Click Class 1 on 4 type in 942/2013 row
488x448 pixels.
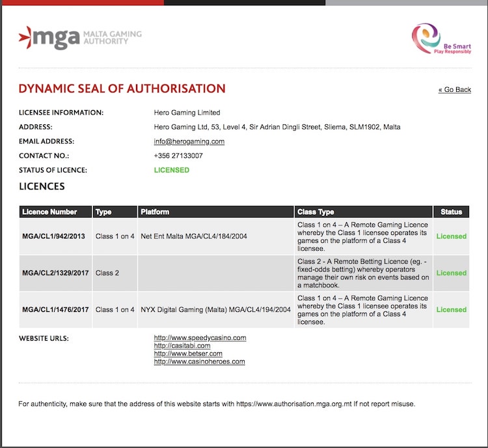(x=115, y=236)
